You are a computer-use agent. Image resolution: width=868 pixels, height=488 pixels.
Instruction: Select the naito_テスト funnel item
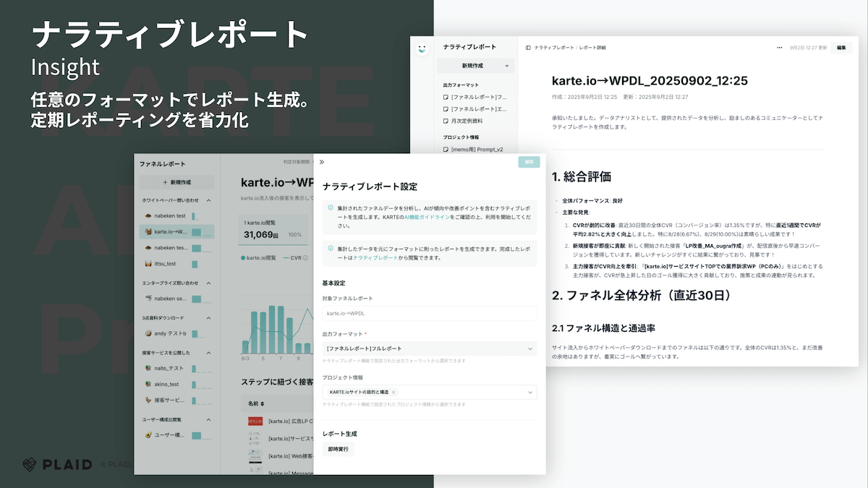click(176, 369)
